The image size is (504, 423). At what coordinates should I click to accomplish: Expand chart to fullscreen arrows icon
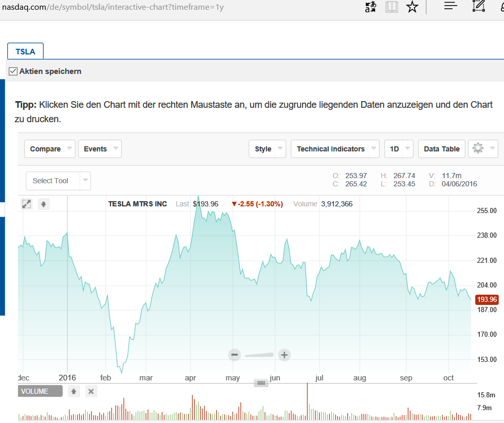click(26, 204)
